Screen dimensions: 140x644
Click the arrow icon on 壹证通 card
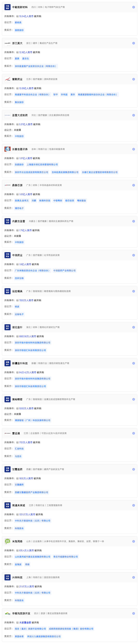(x=133, y=433)
